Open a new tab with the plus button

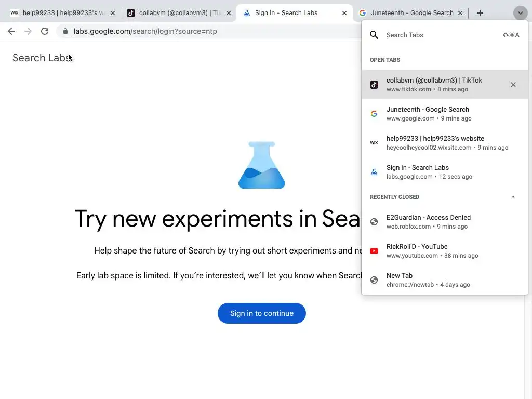(x=480, y=13)
